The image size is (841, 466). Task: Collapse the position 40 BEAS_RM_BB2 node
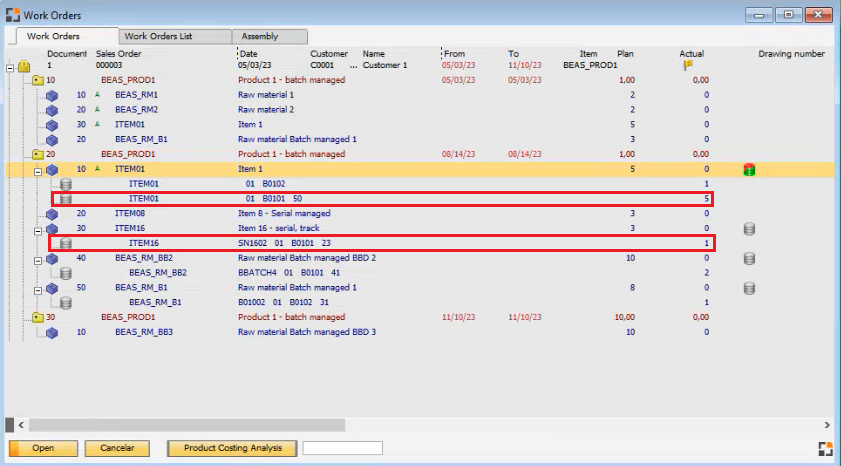point(38,258)
